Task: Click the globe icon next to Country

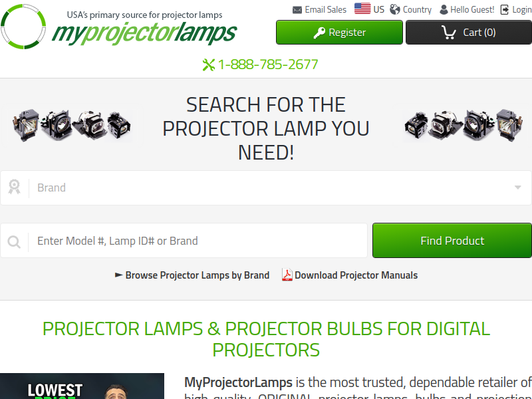Action: coord(394,9)
